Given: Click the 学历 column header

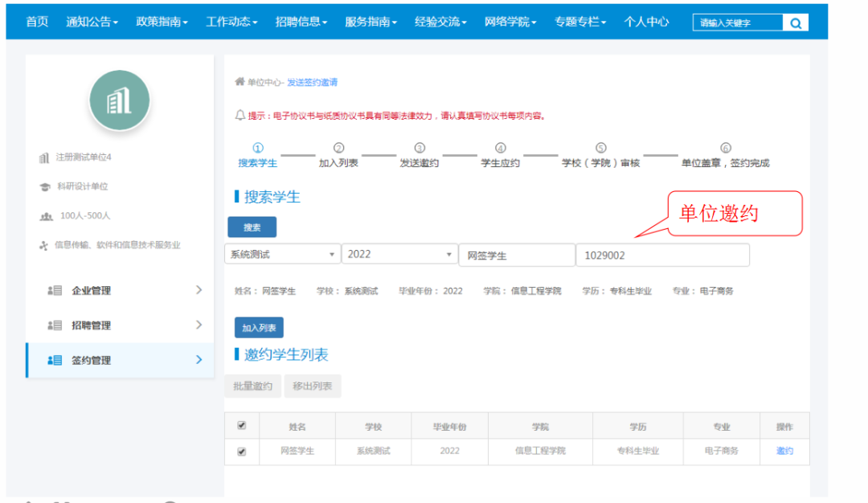Looking at the screenshot, I should click(x=637, y=427).
